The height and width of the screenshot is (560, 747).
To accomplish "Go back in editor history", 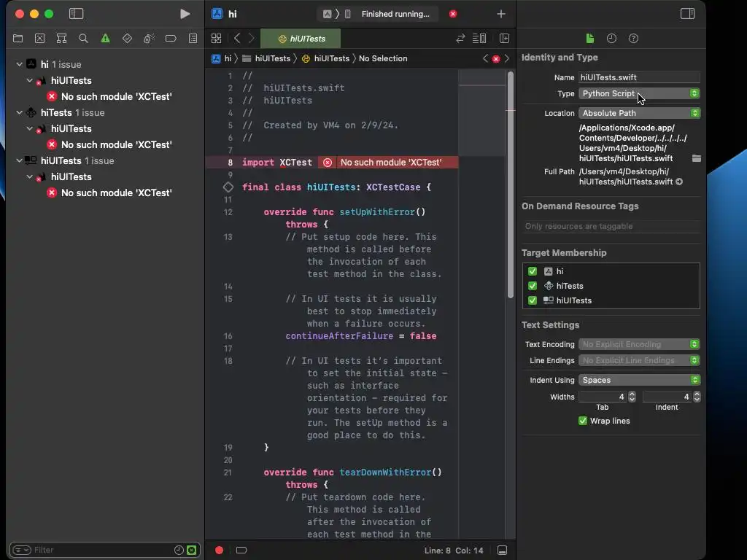I will pyautogui.click(x=237, y=39).
